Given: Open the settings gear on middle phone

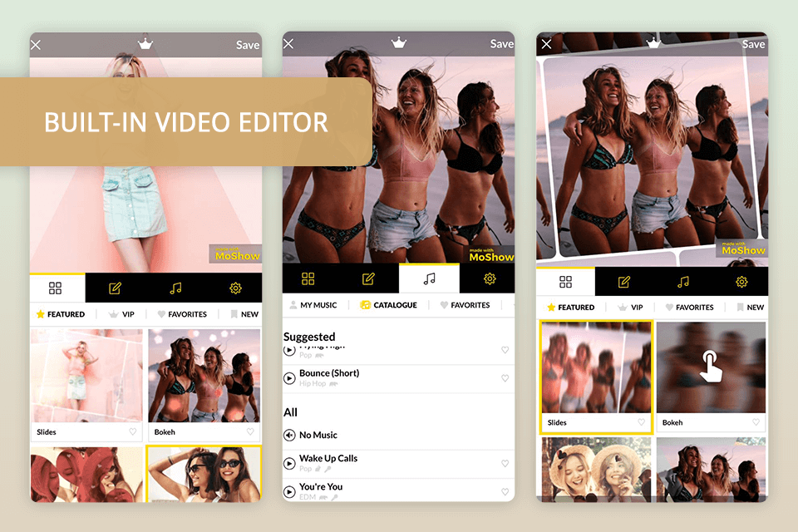Looking at the screenshot, I should 490,278.
